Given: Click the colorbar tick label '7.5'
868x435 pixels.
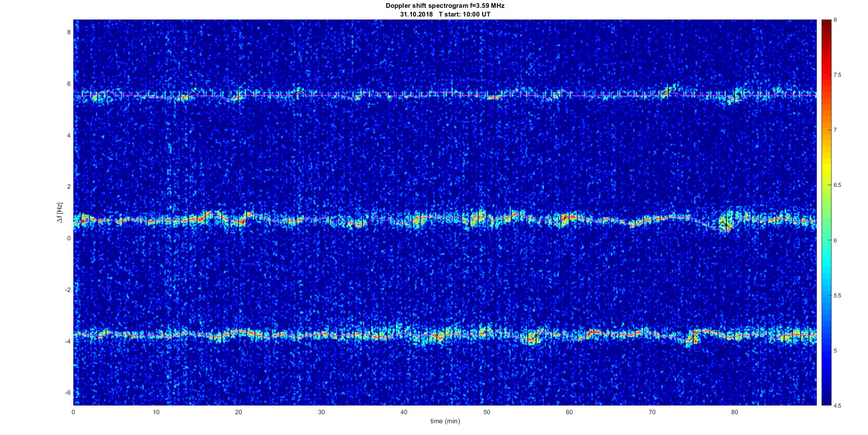Looking at the screenshot, I should click(x=837, y=75).
